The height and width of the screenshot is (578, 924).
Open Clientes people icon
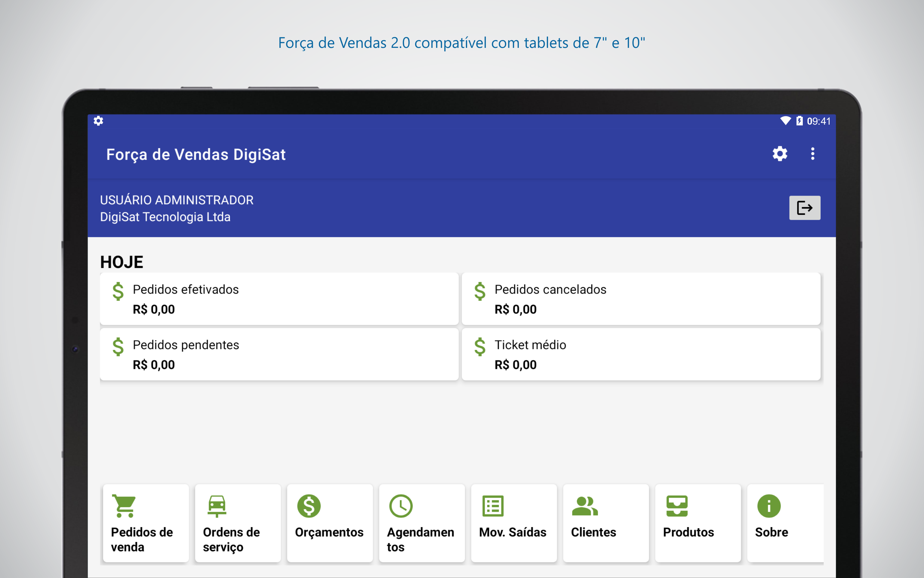point(585,506)
